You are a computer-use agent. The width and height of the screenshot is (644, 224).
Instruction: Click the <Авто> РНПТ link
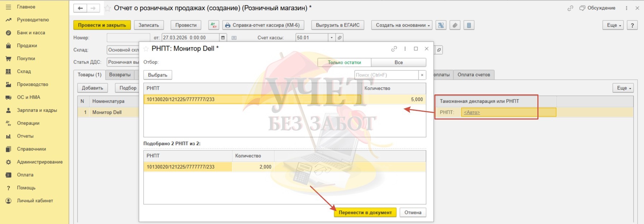pyautogui.click(x=472, y=112)
